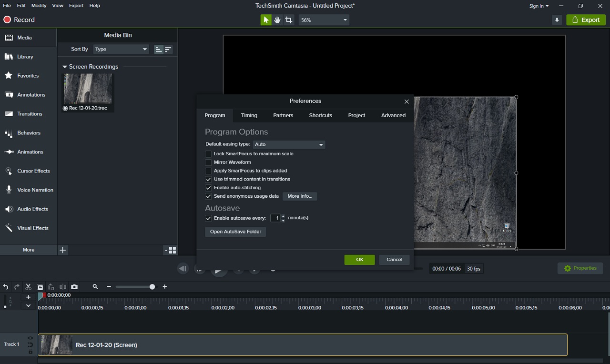
Task: Click the timeline zoom slider handle
Action: coord(152,287)
